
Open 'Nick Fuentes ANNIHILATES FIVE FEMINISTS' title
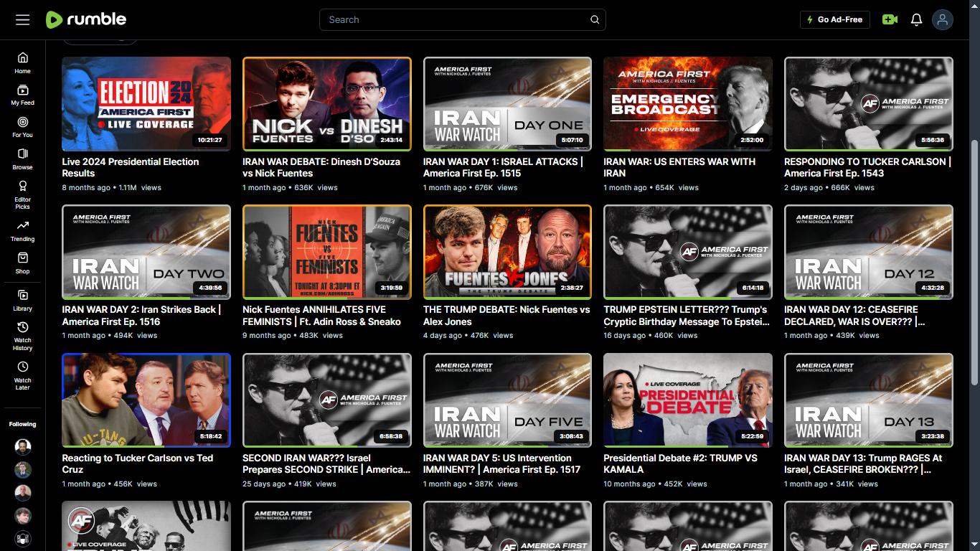pos(321,316)
